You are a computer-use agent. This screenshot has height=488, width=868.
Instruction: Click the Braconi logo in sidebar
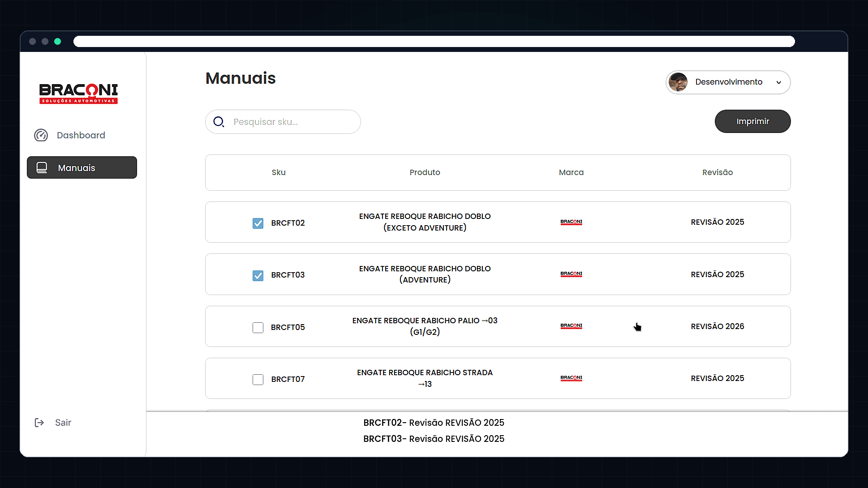tap(78, 94)
